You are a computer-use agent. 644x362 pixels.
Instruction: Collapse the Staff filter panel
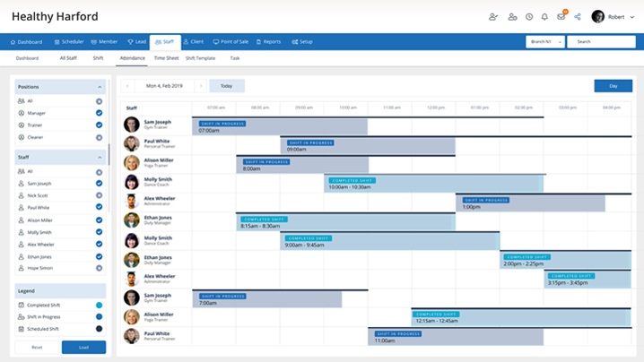pyautogui.click(x=100, y=157)
